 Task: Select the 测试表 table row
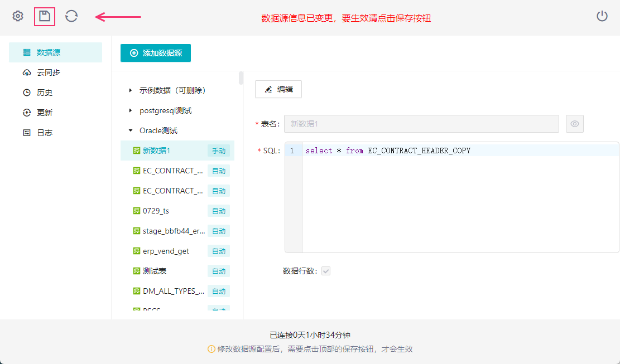coord(177,271)
